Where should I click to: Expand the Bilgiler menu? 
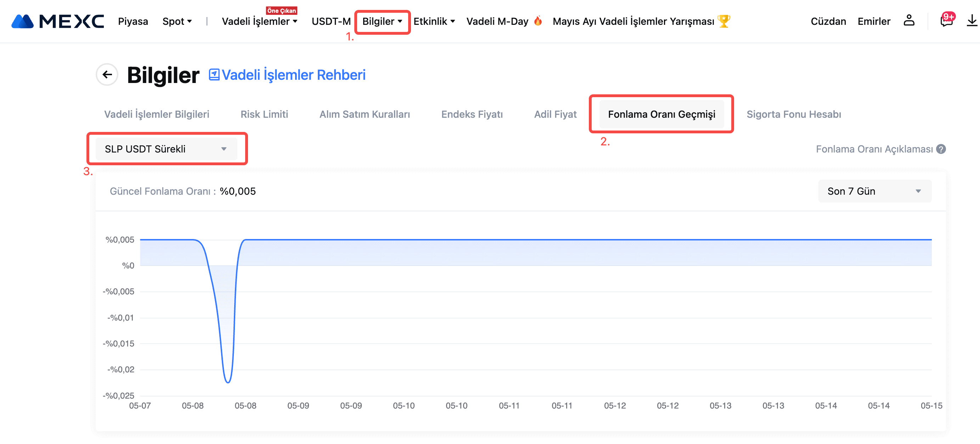click(382, 21)
